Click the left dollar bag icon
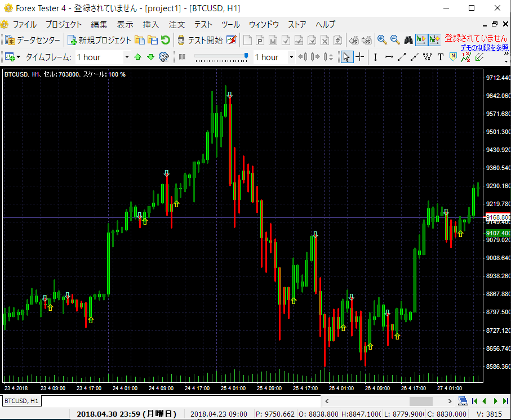The height and width of the screenshot is (420, 511). pyautogui.click(x=354, y=40)
